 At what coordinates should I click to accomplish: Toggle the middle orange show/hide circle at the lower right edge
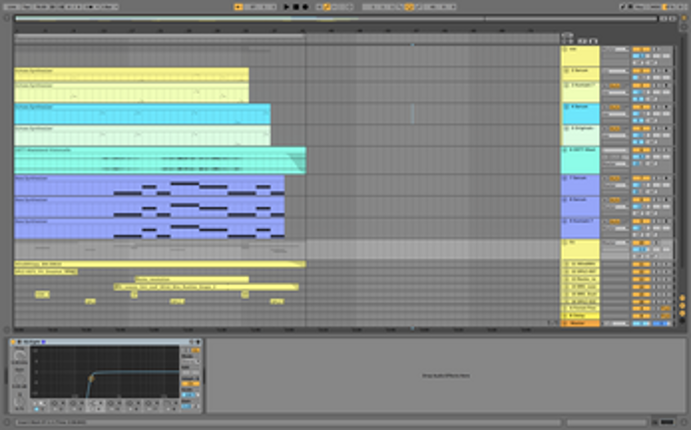click(683, 306)
